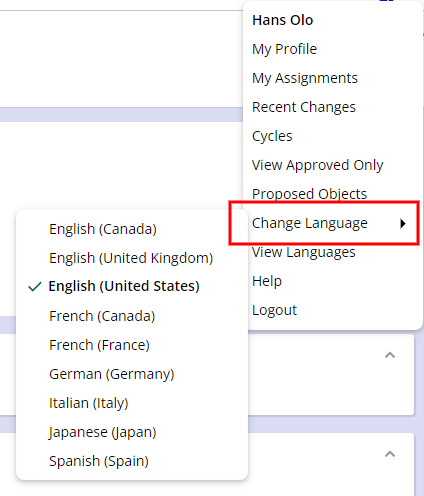The image size is (424, 496).
Task: Collapse the upper panel with chevron icon
Action: 390,355
